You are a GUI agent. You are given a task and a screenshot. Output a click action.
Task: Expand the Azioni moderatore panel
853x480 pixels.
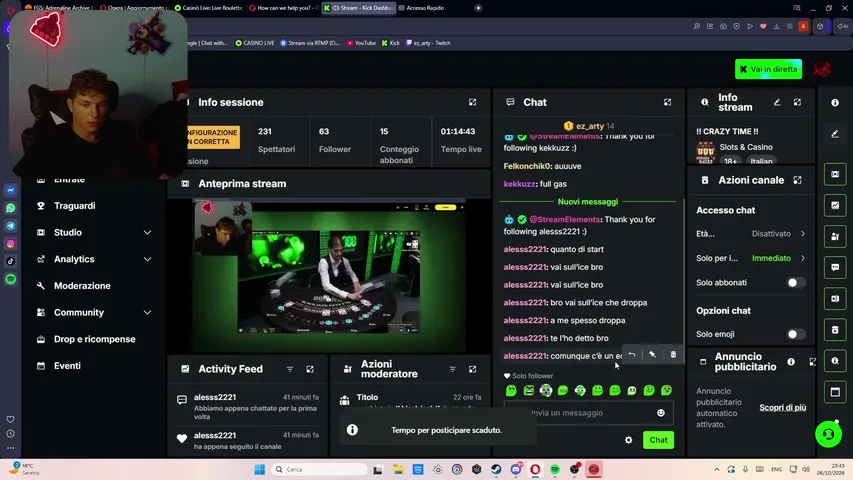[x=472, y=369]
